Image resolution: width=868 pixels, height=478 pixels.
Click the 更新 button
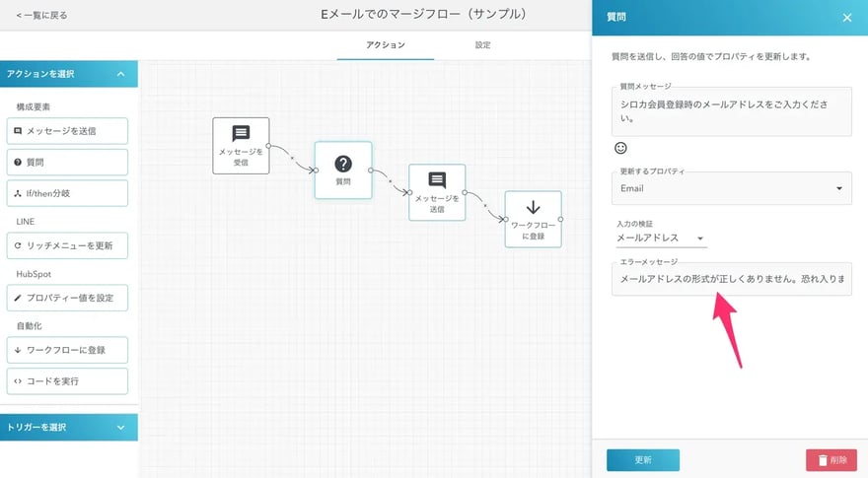[x=642, y=459]
